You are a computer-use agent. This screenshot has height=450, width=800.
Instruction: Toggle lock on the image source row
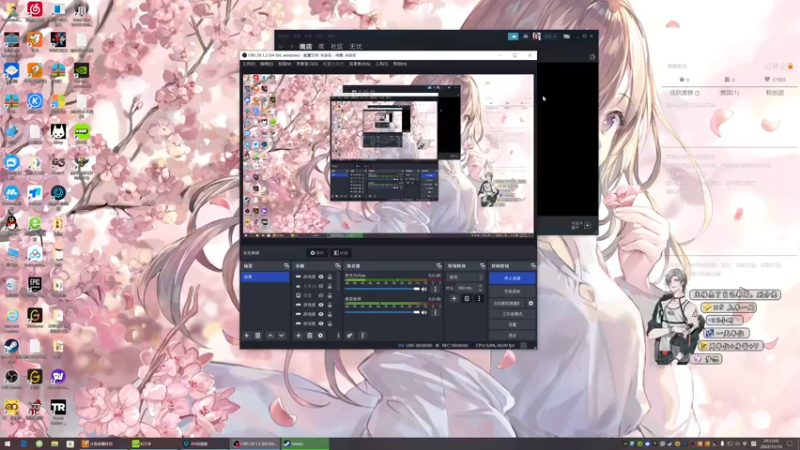tap(330, 295)
